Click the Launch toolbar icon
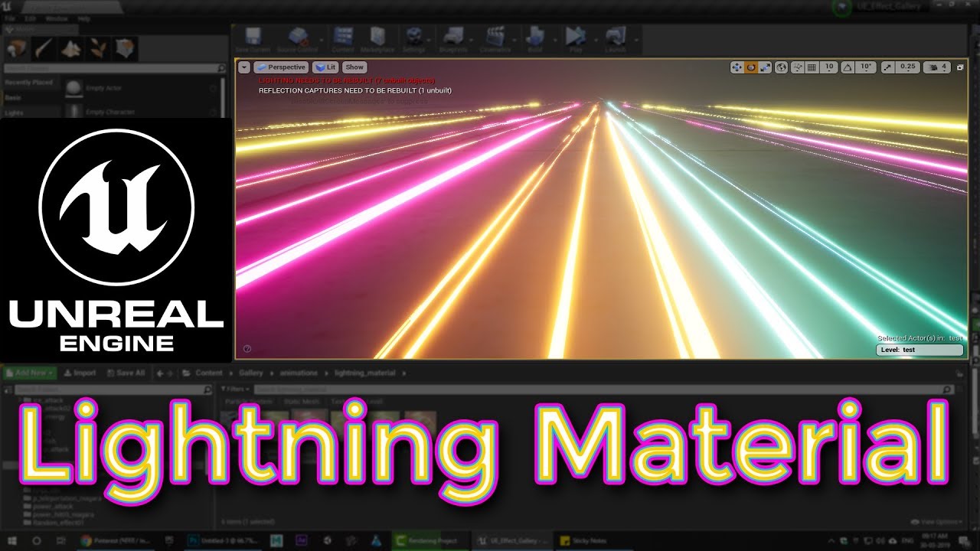The height and width of the screenshot is (551, 980). [616, 40]
